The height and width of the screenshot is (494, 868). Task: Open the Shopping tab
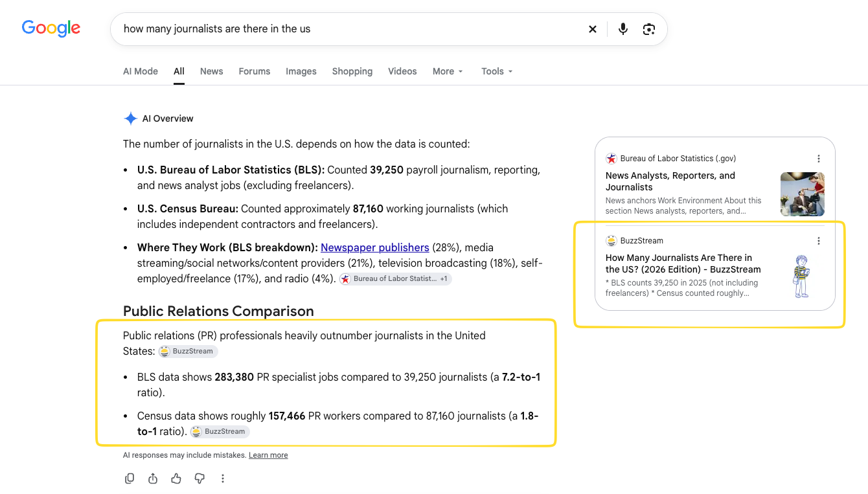point(352,71)
